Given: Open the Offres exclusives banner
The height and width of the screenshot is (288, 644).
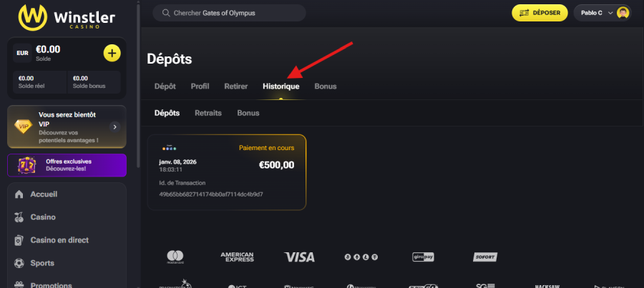Looking at the screenshot, I should [x=67, y=165].
